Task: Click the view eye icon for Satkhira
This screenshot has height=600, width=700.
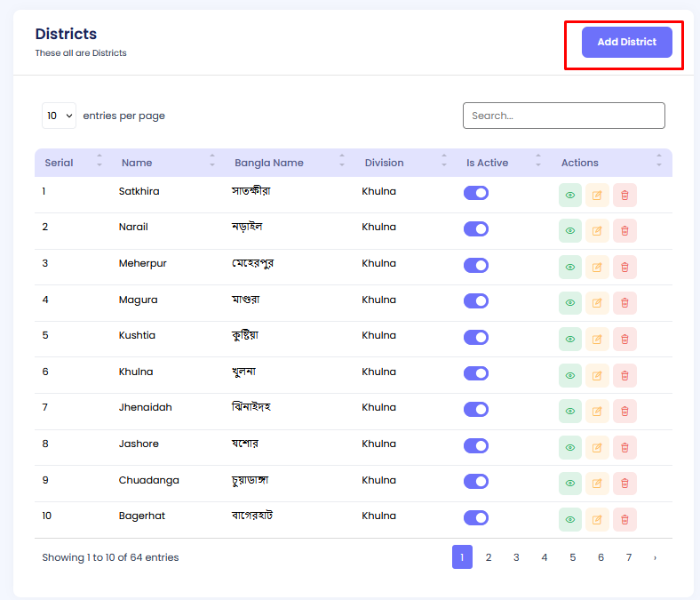Action: pos(569,195)
